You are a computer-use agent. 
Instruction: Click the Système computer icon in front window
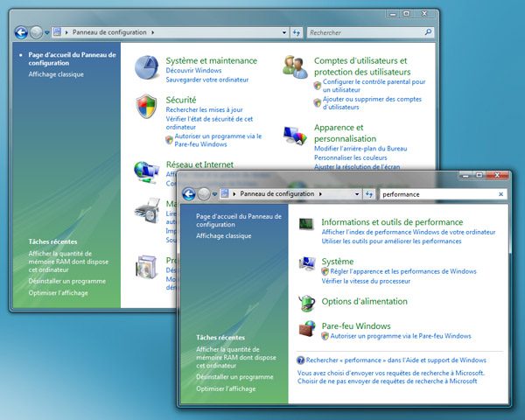point(307,263)
